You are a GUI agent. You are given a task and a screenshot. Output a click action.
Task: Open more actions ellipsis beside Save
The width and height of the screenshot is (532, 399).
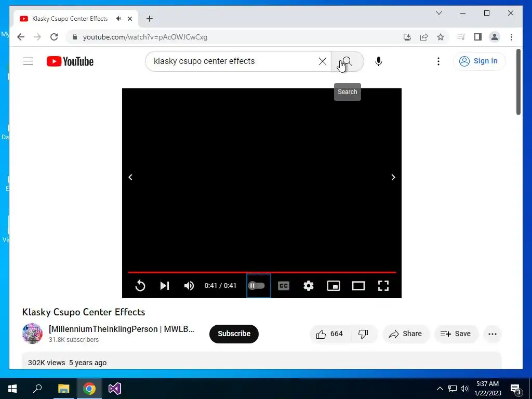493,334
